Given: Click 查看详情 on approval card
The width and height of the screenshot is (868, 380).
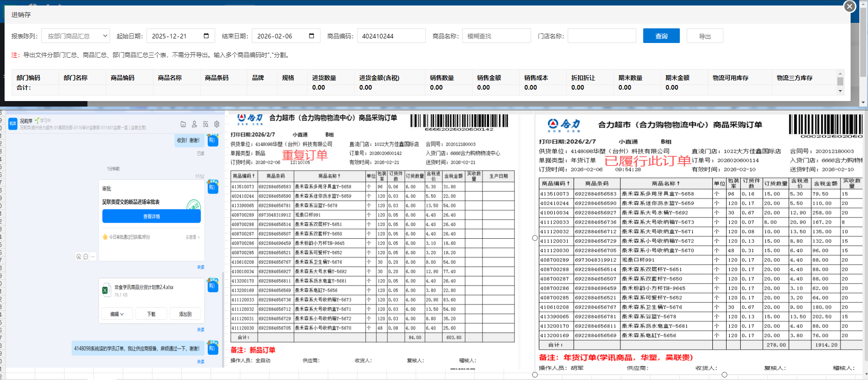Looking at the screenshot, I should point(151,216).
